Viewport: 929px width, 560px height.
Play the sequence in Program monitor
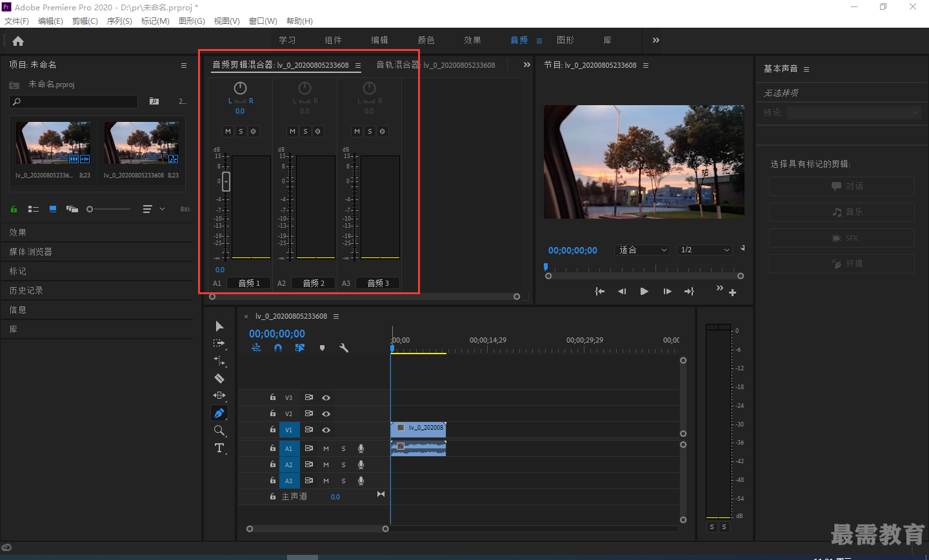click(x=644, y=292)
